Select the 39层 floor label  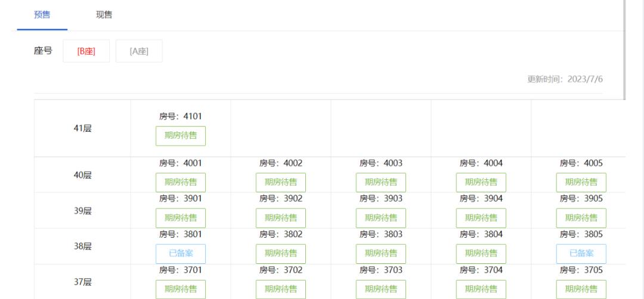coord(82,211)
